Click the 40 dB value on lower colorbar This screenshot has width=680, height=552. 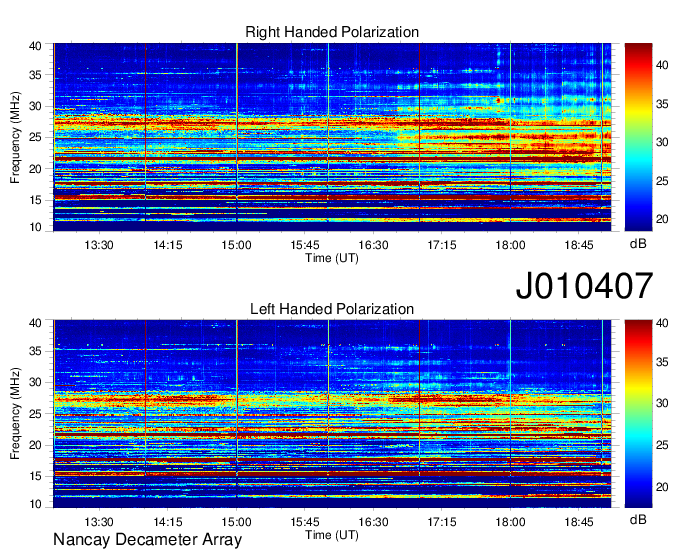[662, 323]
